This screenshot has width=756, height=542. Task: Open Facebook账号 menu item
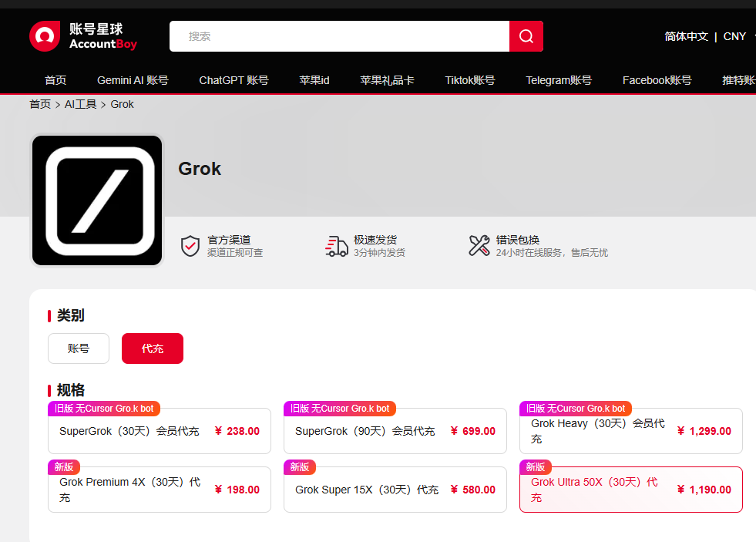point(657,80)
